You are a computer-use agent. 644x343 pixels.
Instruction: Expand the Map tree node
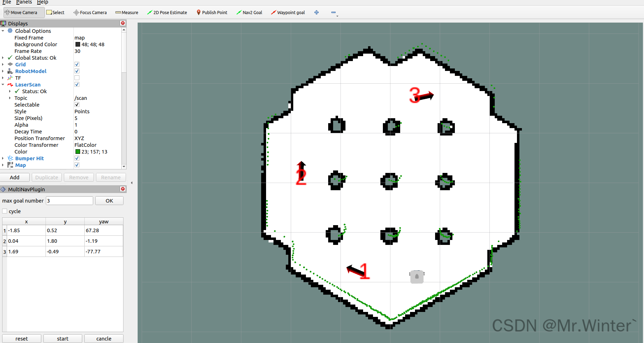(x=3, y=165)
